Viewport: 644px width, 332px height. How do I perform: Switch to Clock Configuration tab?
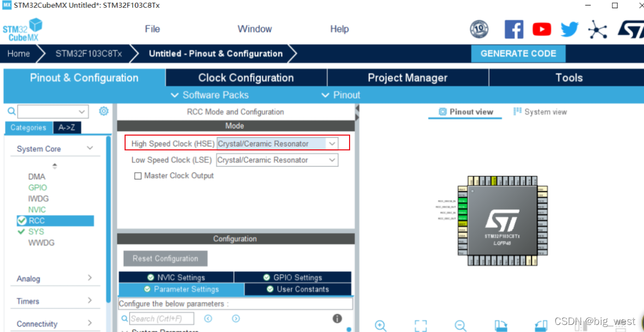tap(246, 78)
